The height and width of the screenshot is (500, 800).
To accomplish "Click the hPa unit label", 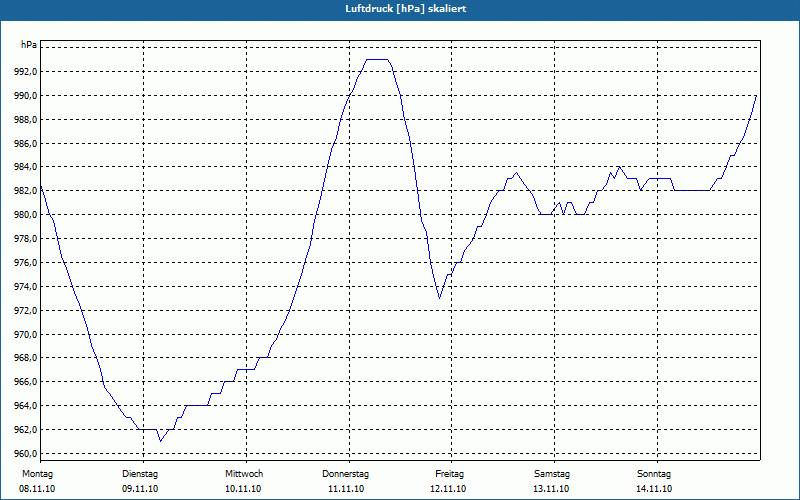I will [29, 45].
